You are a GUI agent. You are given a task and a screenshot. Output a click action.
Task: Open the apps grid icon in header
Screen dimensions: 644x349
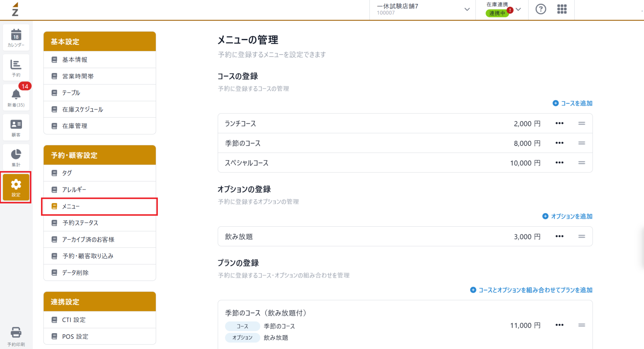562,9
